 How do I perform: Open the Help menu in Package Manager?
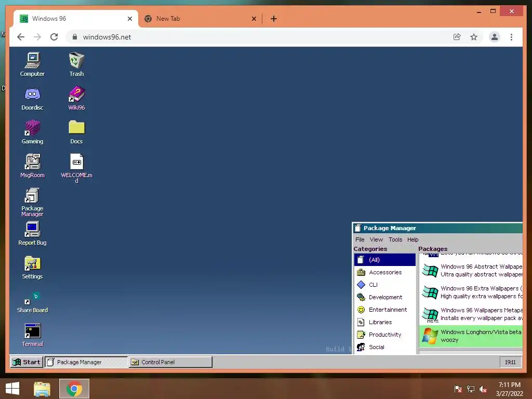[x=413, y=240]
